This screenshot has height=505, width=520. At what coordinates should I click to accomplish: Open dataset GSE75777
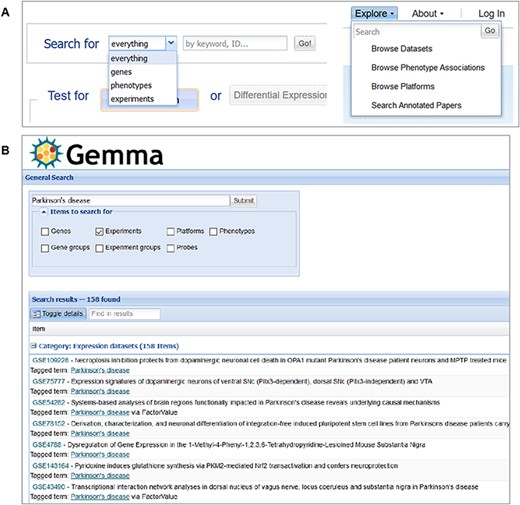coord(49,381)
